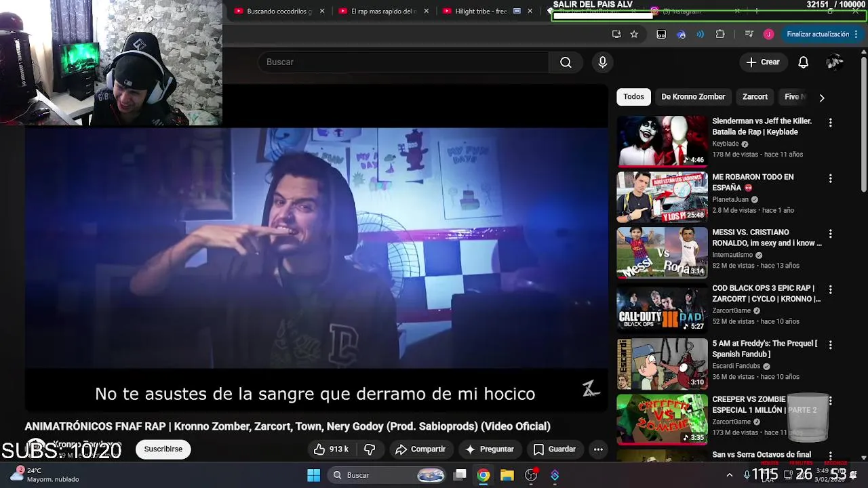The width and height of the screenshot is (868, 488).
Task: Open options for ME ROBARON TODO video
Action: tap(830, 178)
